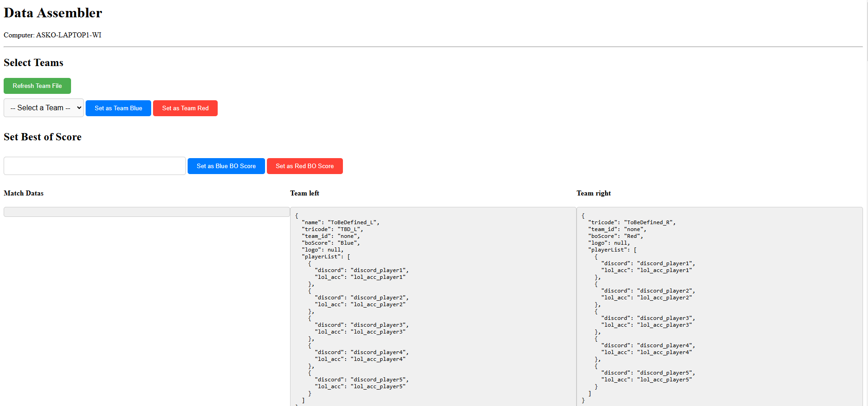Viewport: 868px width, 406px height.
Task: Click the Team left column label
Action: point(305,193)
